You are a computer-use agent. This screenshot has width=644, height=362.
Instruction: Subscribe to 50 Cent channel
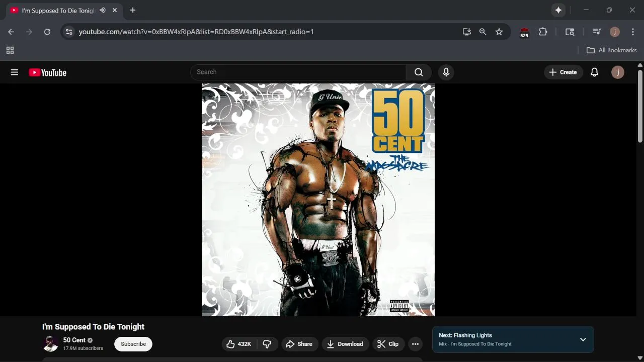click(133, 344)
